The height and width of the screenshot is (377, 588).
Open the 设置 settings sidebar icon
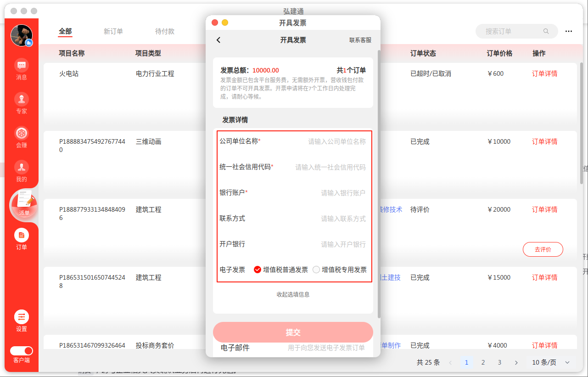pyautogui.click(x=22, y=317)
